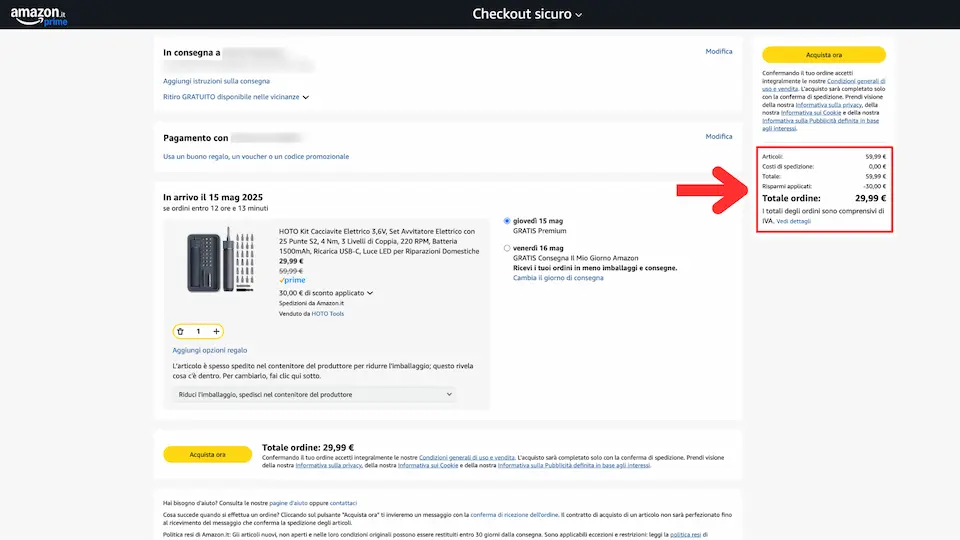Screen dimensions: 960x540
Task: Click the Acquista ora button beside Totale ordine
Action: point(207,454)
